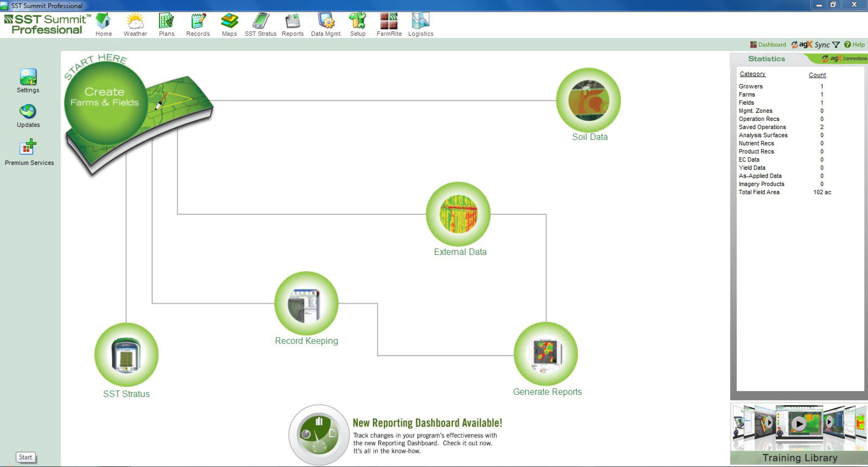
Task: Restore down the application window
Action: coord(833,5)
